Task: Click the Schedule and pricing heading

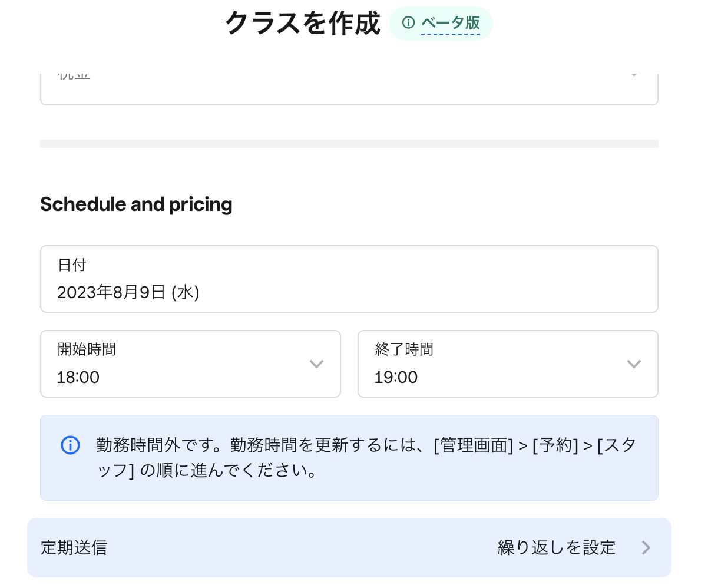Action: click(x=136, y=204)
